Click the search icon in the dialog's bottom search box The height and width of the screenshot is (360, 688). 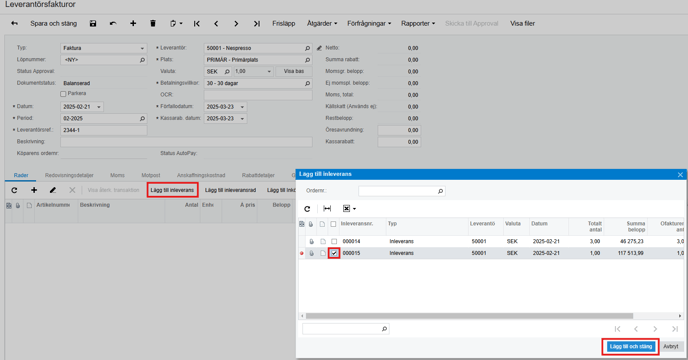384,329
